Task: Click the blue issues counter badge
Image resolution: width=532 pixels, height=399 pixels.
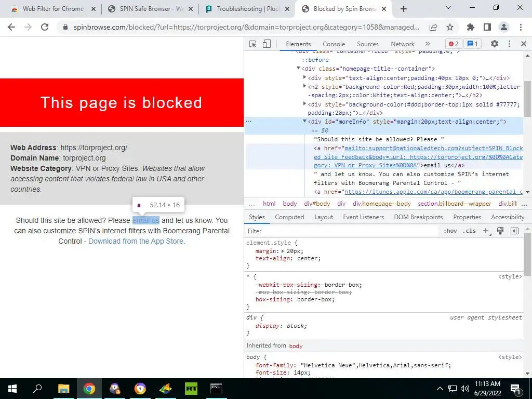Action: (x=472, y=44)
